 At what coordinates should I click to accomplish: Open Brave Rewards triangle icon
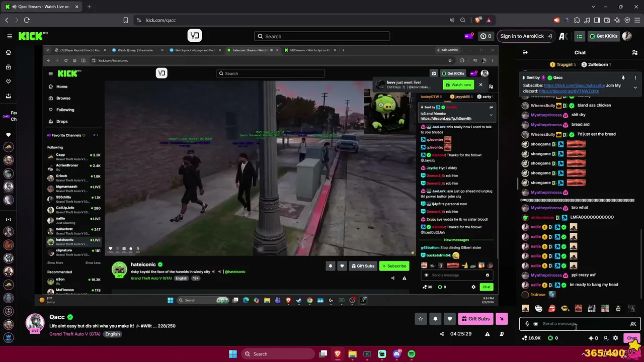tap(489, 20)
